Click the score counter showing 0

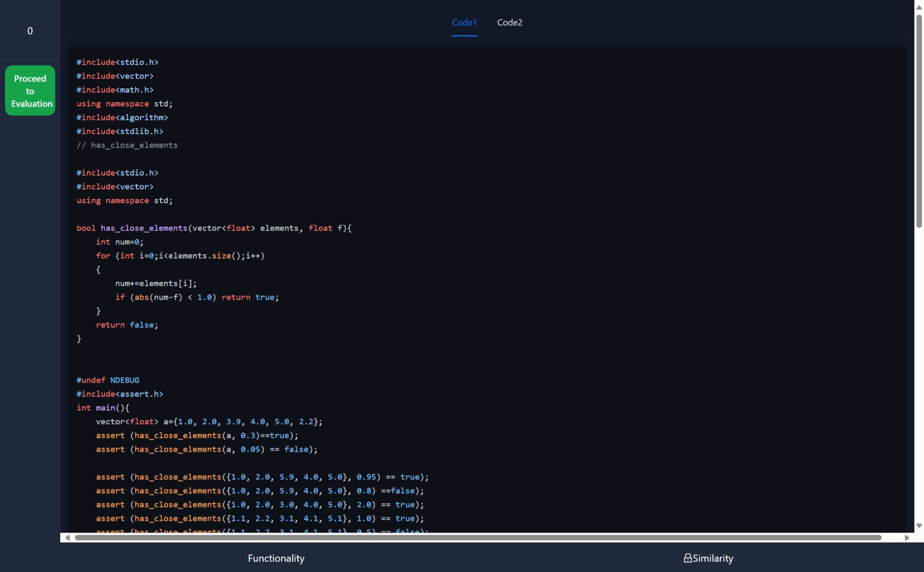click(x=30, y=31)
